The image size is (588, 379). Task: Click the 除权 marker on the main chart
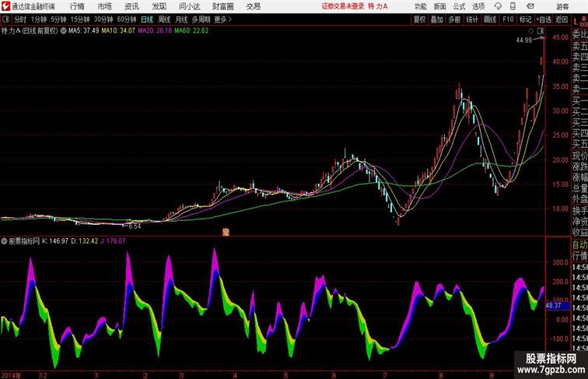pos(226,232)
